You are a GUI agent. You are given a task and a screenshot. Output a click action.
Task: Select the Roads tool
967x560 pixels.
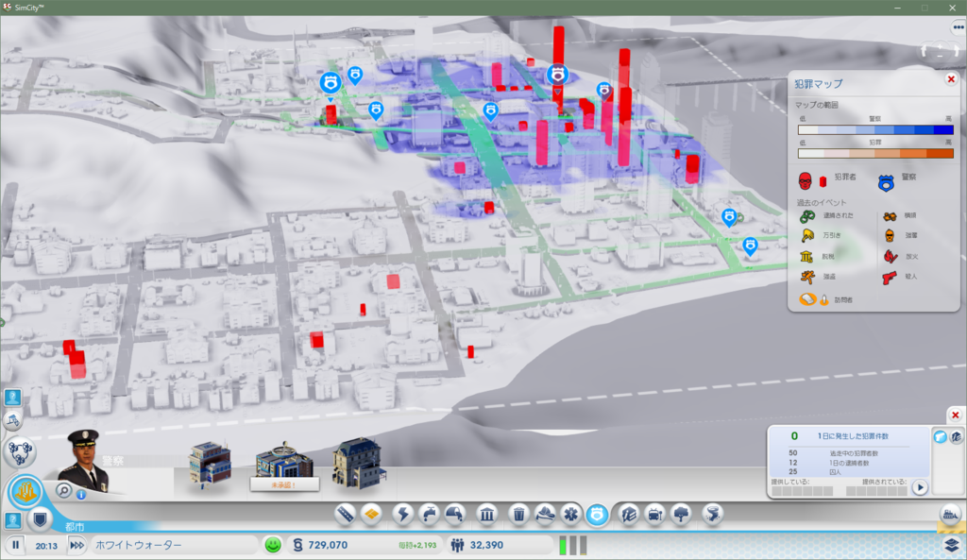tap(346, 514)
